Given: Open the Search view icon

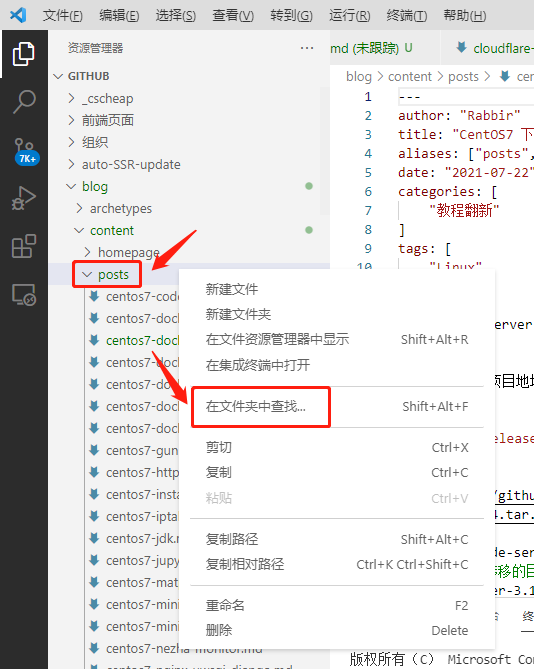Looking at the screenshot, I should click(x=24, y=102).
